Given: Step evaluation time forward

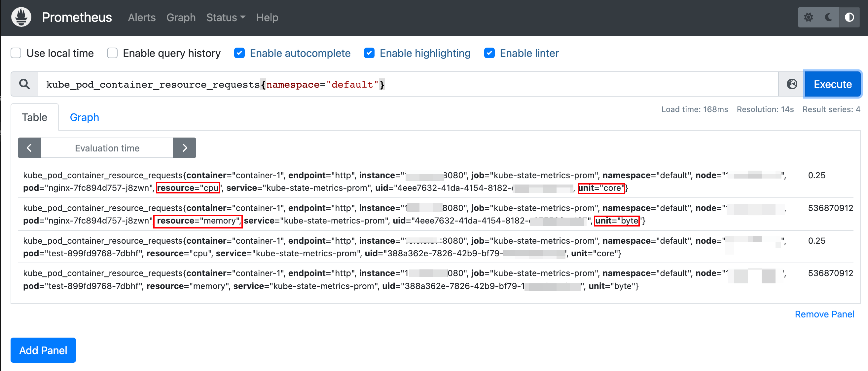Looking at the screenshot, I should point(184,148).
